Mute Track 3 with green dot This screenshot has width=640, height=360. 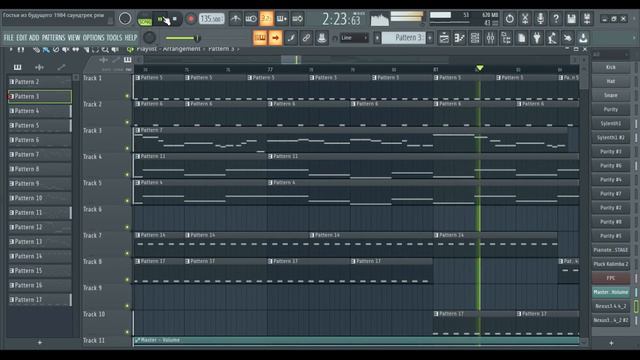pyautogui.click(x=127, y=149)
